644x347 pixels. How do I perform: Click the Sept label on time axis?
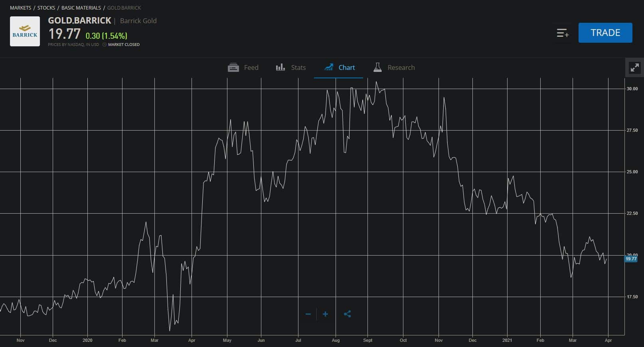(367, 340)
